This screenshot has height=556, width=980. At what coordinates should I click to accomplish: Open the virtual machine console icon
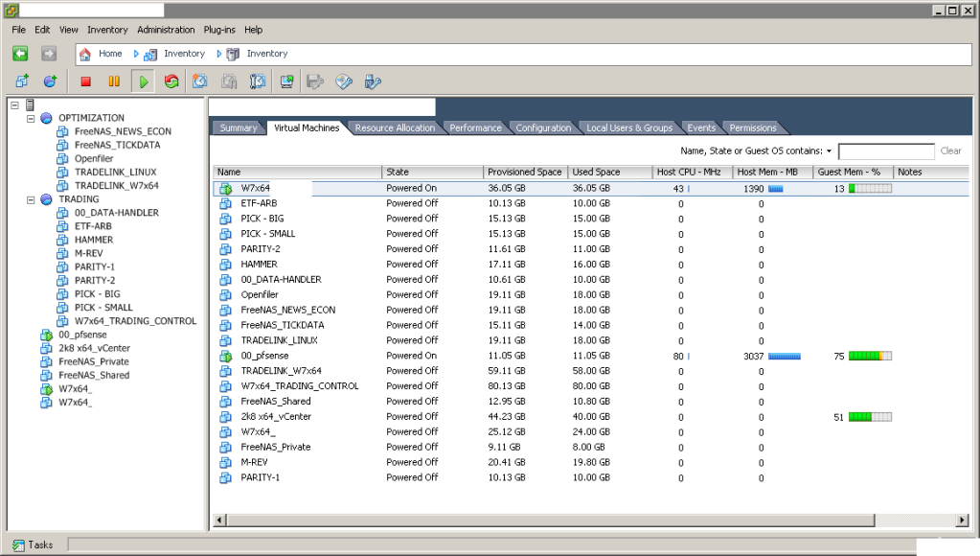pos(286,81)
